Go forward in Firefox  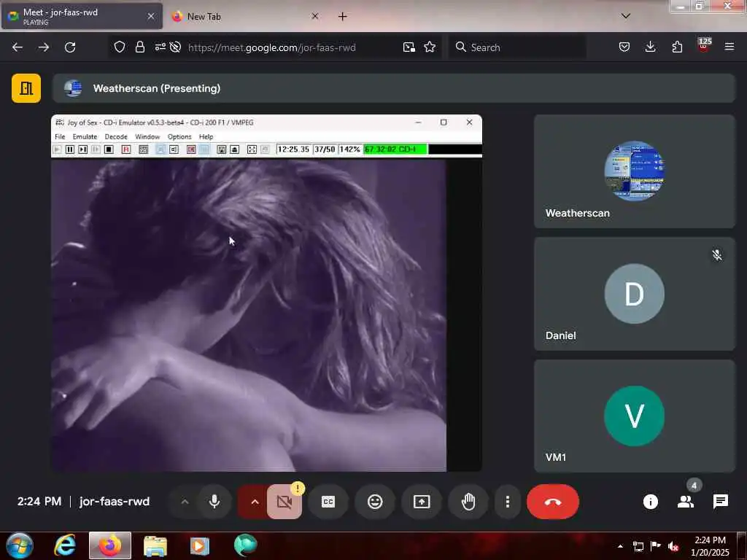[43, 47]
